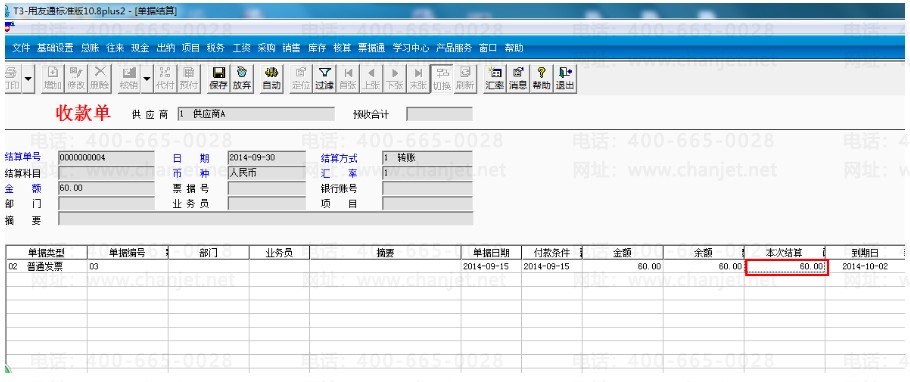Expand the print button dropdown arrow

[x=28, y=78]
